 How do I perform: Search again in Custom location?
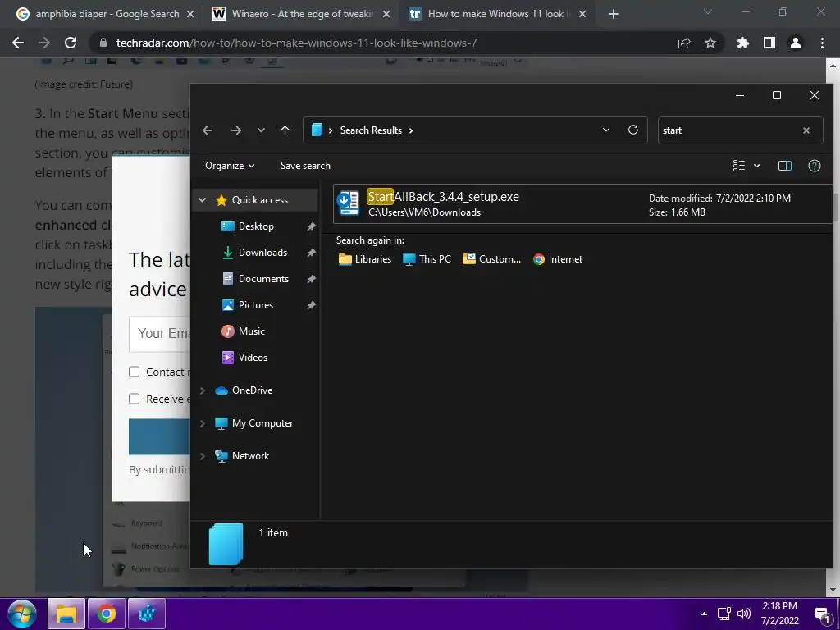click(492, 259)
